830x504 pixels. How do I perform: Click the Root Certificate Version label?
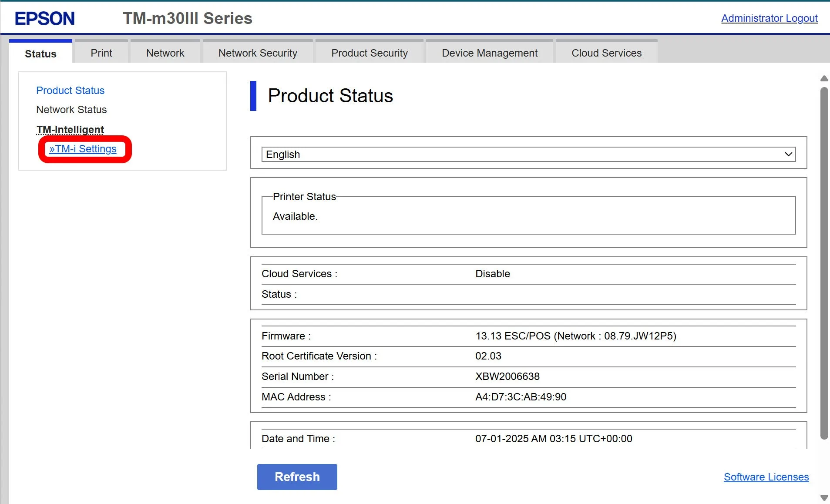(x=319, y=356)
